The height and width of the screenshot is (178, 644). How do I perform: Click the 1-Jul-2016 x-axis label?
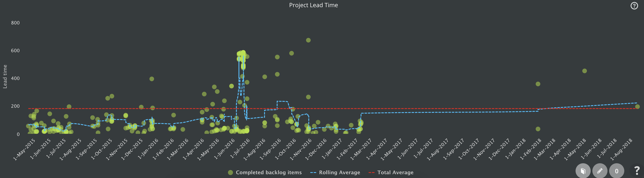click(240, 149)
